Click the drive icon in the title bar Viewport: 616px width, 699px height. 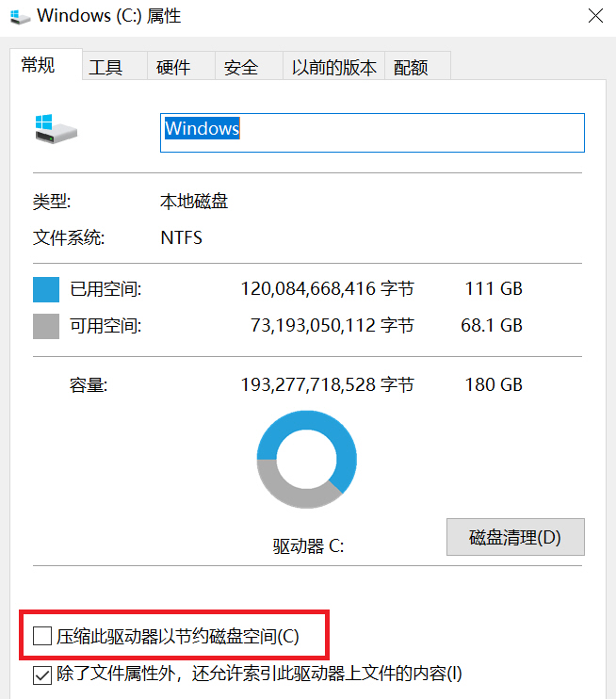[20, 17]
